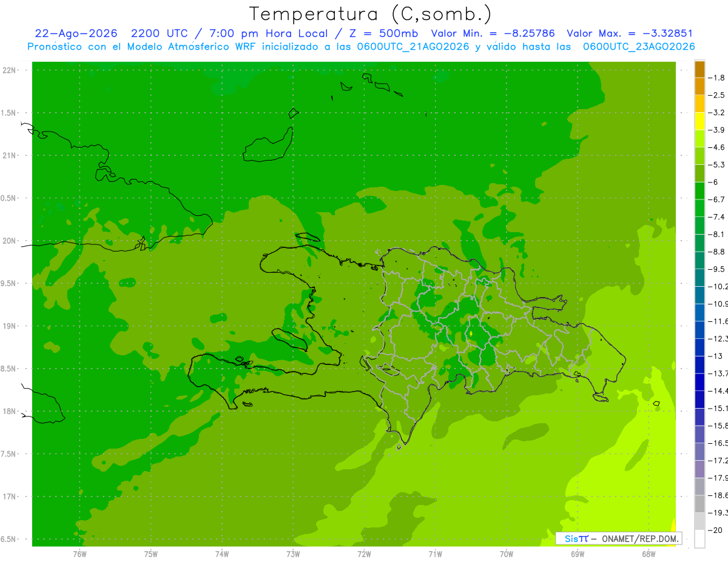Pick the dark blue swatch between -13.7 and -14.4
Viewport: 728px width, 562px height.
click(699, 382)
